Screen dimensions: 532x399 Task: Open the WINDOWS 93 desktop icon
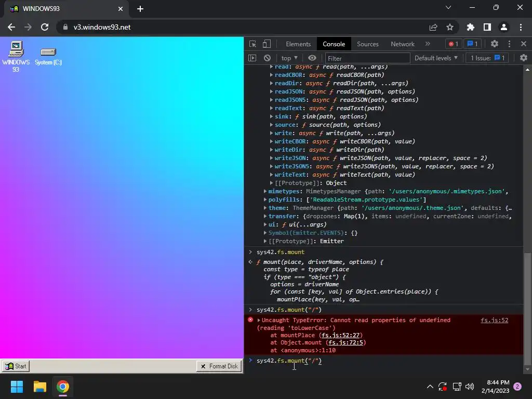pos(16,56)
